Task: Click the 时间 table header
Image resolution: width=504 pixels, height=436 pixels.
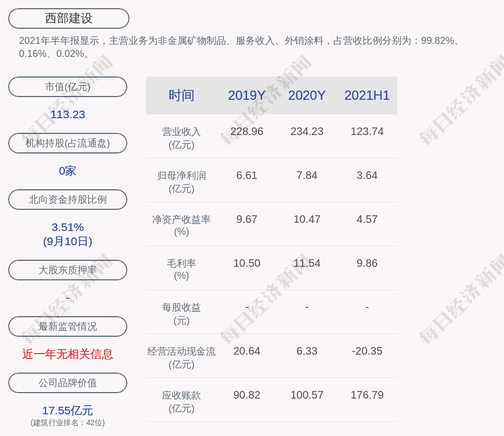Action: 182,95
